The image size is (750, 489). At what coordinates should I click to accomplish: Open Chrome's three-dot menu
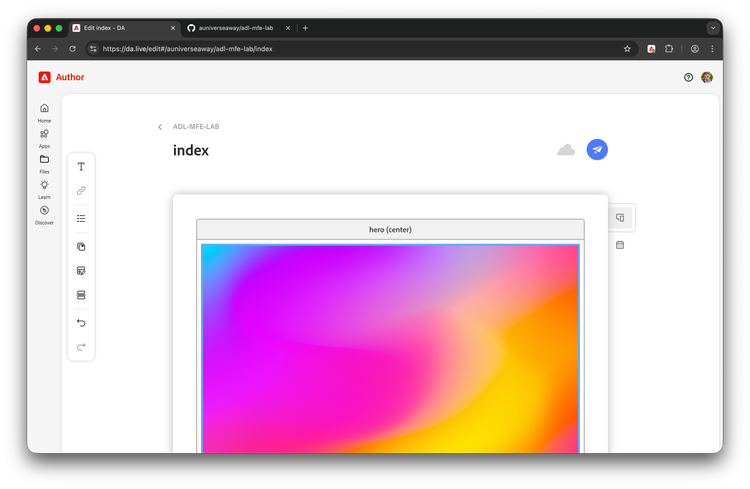pyautogui.click(x=712, y=48)
